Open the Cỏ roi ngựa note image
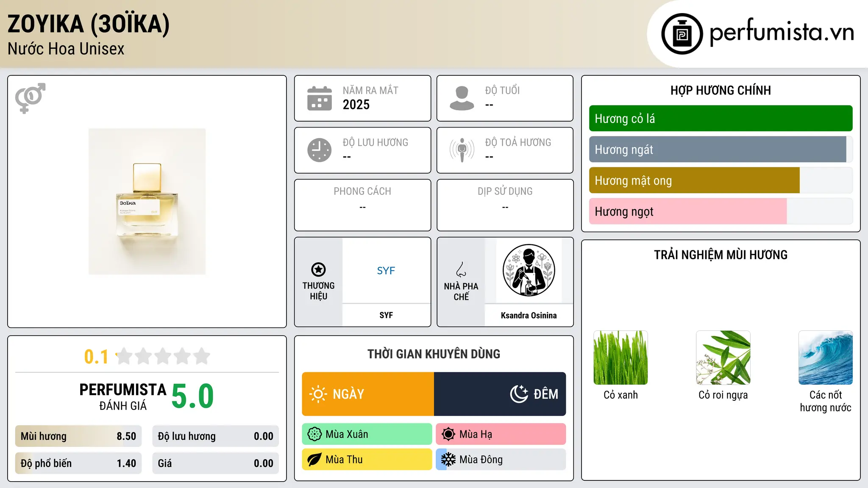 pos(723,358)
